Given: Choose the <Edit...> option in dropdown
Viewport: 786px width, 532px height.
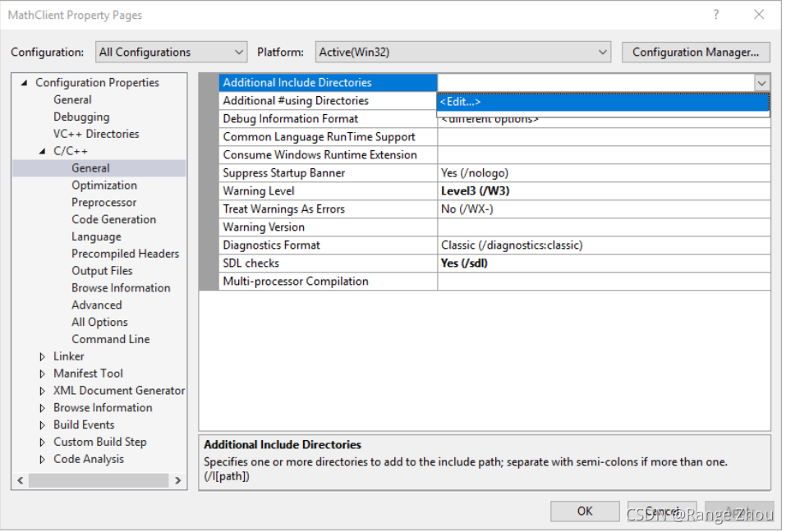Looking at the screenshot, I should (603, 102).
